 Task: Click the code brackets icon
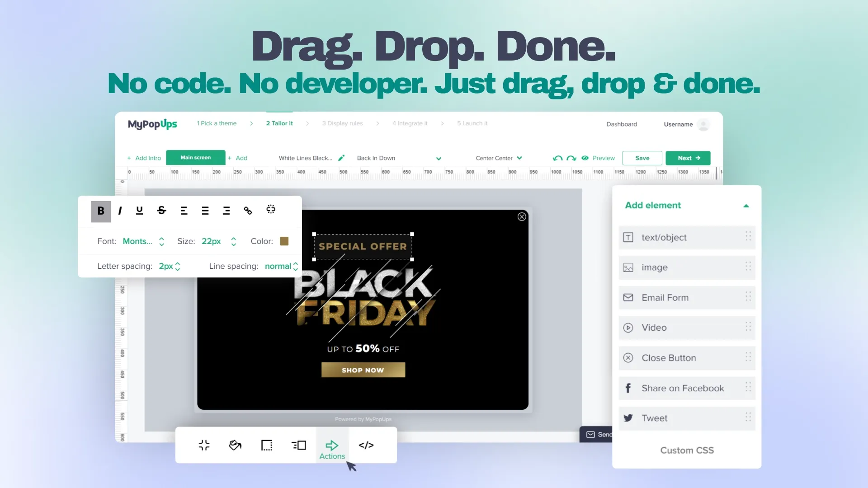click(x=366, y=446)
